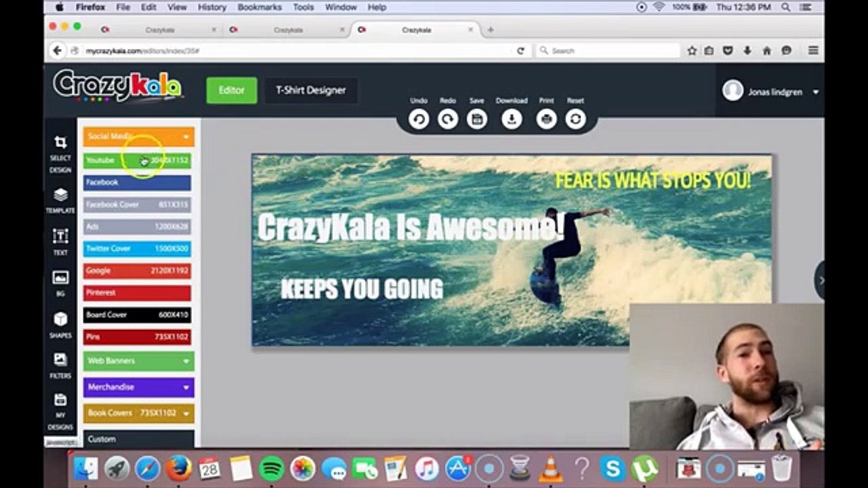Image resolution: width=868 pixels, height=488 pixels.
Task: Open Jonas lindgren account dropdown
Action: [x=770, y=91]
